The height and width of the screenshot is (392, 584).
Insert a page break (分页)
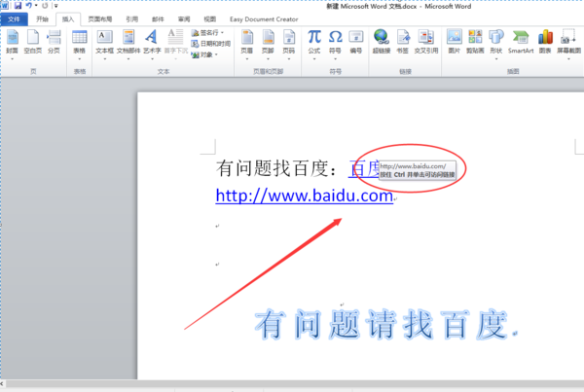[54, 42]
